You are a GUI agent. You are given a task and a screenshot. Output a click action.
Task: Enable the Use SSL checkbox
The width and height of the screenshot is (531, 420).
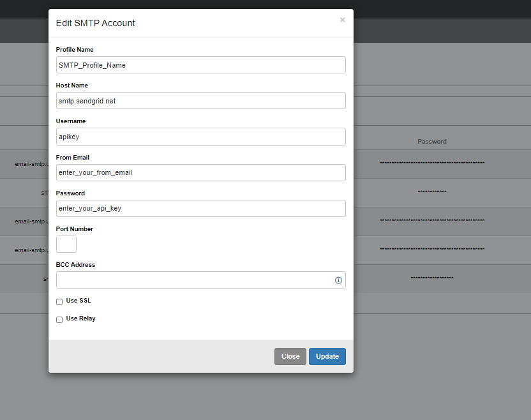click(x=59, y=301)
